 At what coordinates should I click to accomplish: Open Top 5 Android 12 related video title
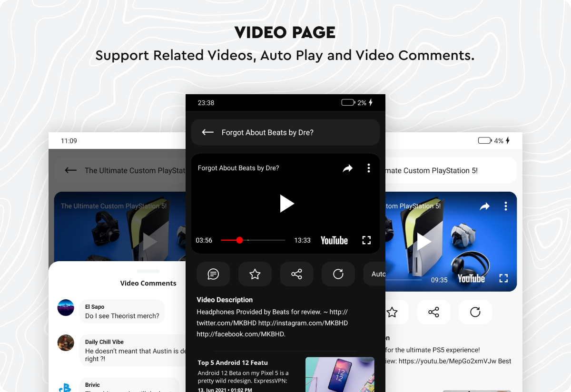[x=233, y=363]
